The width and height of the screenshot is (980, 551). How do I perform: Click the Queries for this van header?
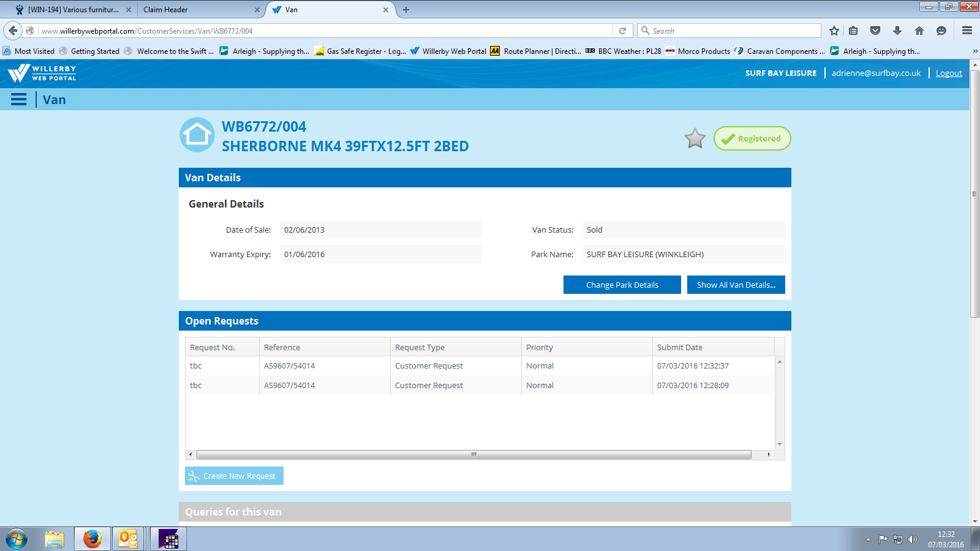(485, 512)
